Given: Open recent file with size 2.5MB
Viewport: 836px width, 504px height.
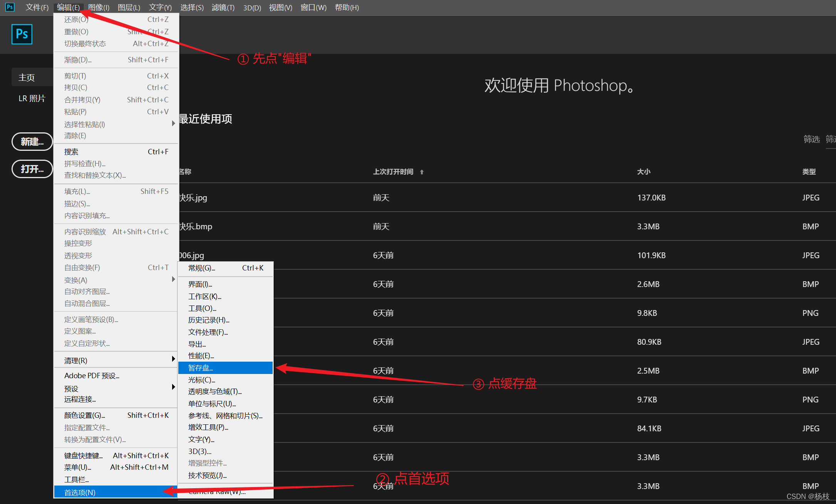Looking at the screenshot, I should coord(555,370).
